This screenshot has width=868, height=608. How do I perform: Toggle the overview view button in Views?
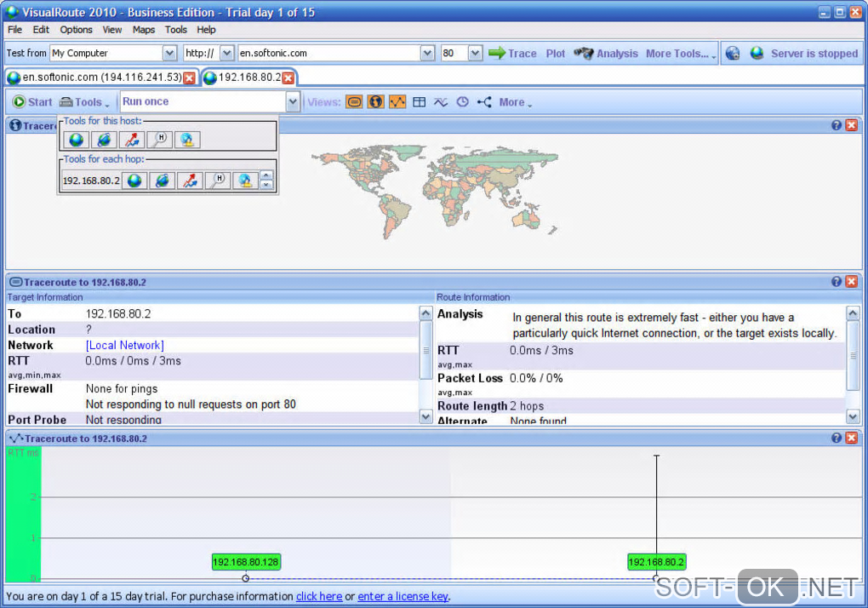point(354,102)
